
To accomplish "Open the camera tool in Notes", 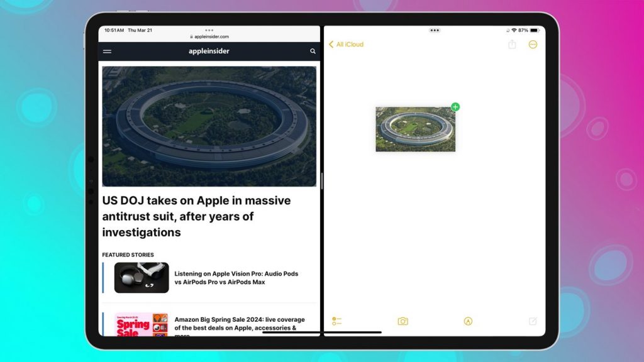I will click(402, 321).
